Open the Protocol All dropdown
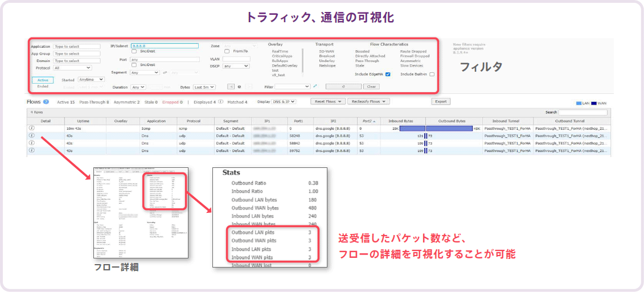Screen dimensions: 644x292 [72, 68]
